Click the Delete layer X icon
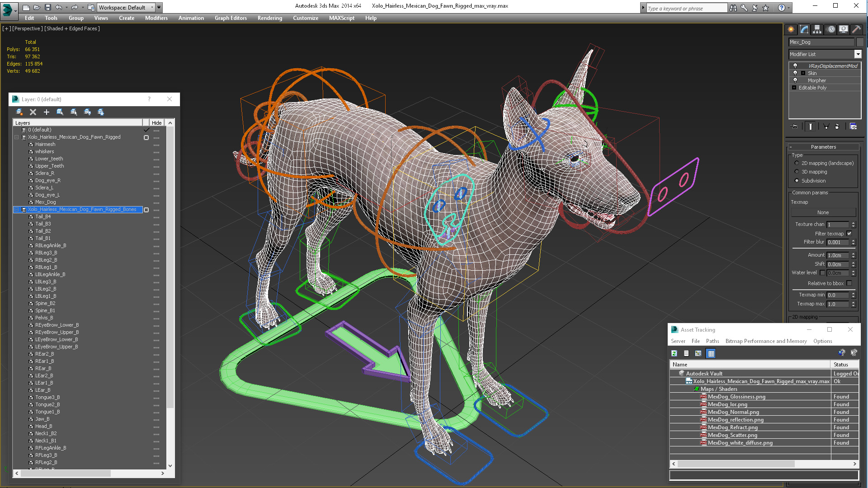 [x=33, y=112]
